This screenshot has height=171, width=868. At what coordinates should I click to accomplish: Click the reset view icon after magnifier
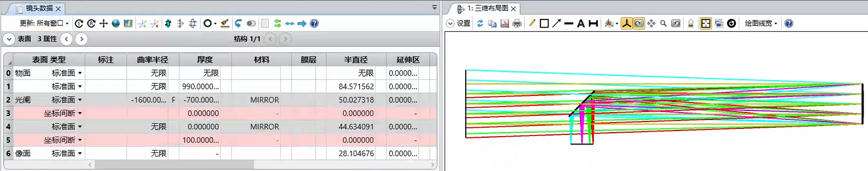tap(676, 24)
